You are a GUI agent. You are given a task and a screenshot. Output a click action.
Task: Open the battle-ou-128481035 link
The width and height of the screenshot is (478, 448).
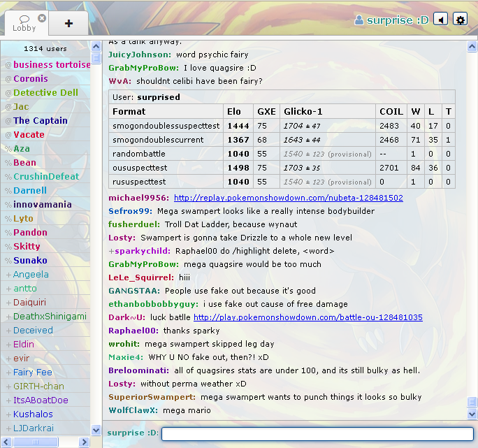click(308, 317)
